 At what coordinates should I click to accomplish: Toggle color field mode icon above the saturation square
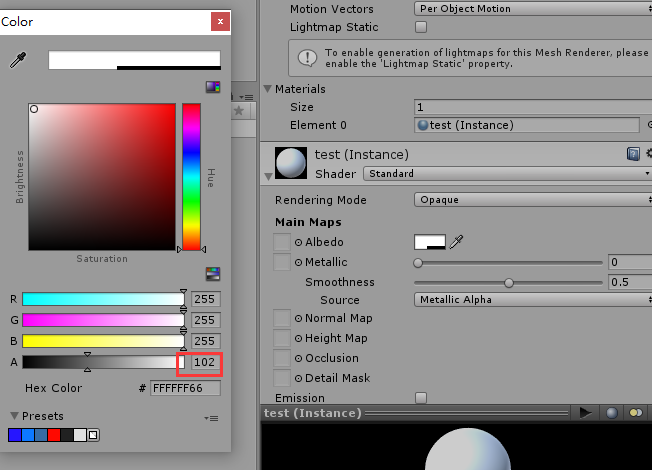[x=213, y=87]
